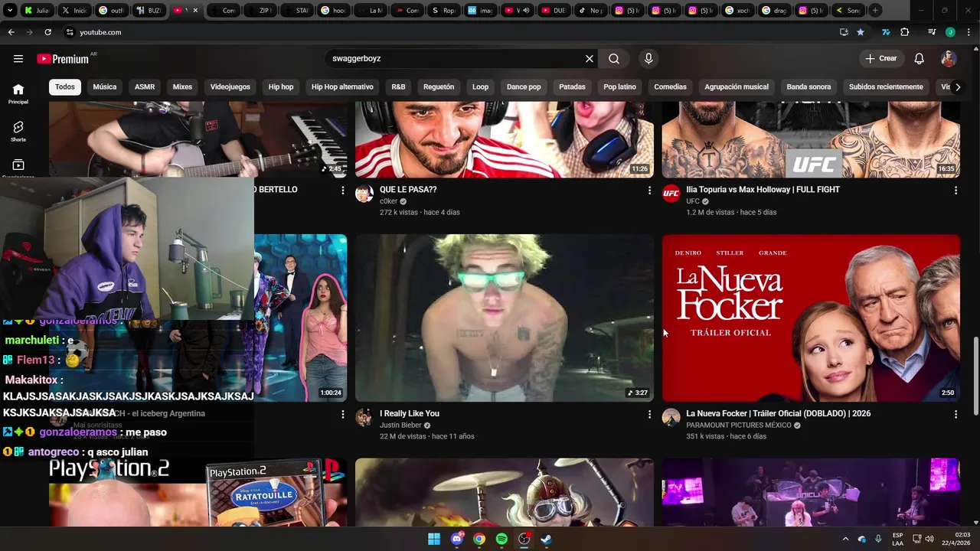This screenshot has width=980, height=551.
Task: Switch to the Inicio X browser tab
Action: (74, 11)
